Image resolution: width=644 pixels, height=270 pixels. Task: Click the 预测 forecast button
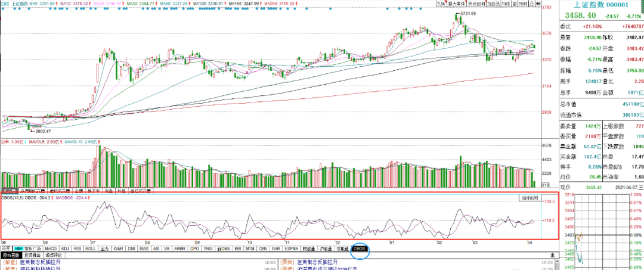tap(523, 4)
